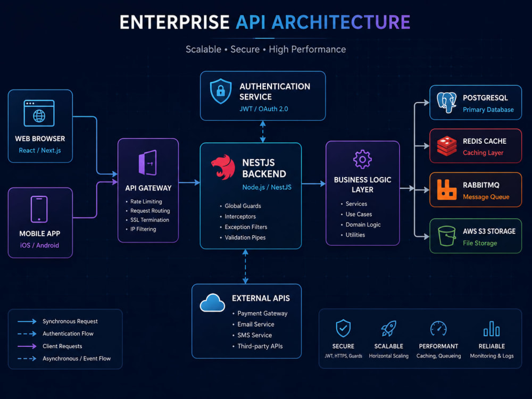Click the Services bullet
Screen dimensions: 532x399
pyautogui.click(x=354, y=204)
